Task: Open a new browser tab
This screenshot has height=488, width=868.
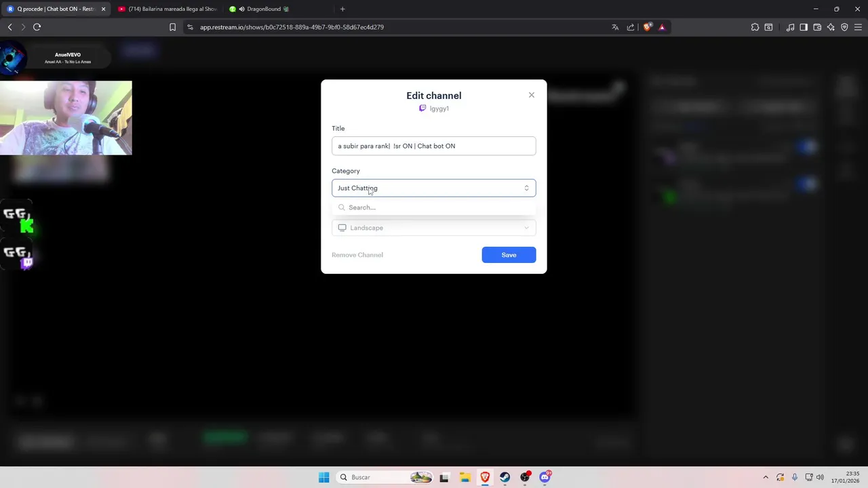Action: 342,9
